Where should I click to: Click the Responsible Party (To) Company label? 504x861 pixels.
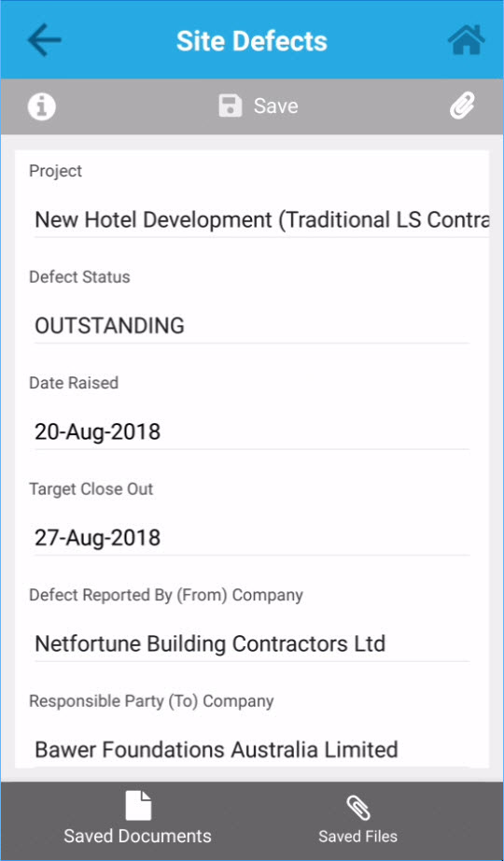(x=151, y=701)
